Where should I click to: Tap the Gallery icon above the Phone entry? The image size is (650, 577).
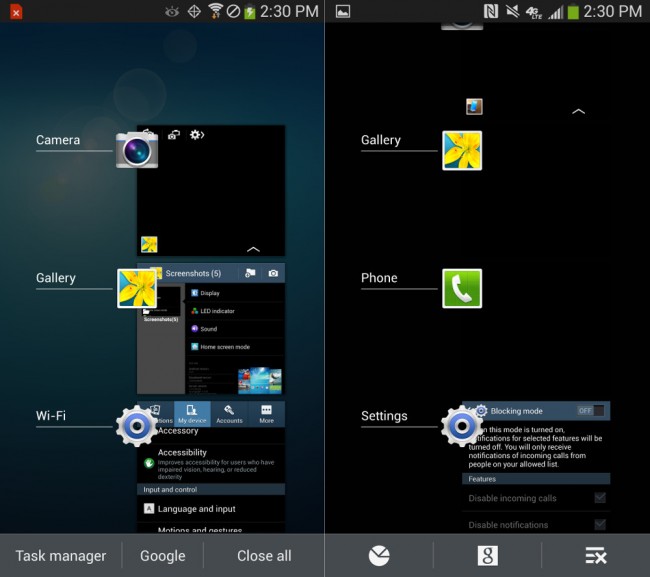[x=462, y=150]
